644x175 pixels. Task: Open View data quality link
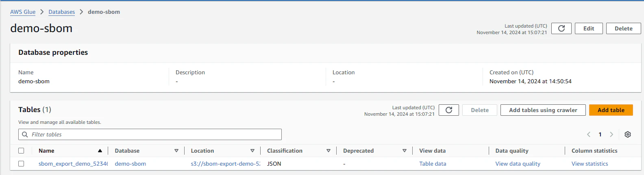(x=518, y=164)
